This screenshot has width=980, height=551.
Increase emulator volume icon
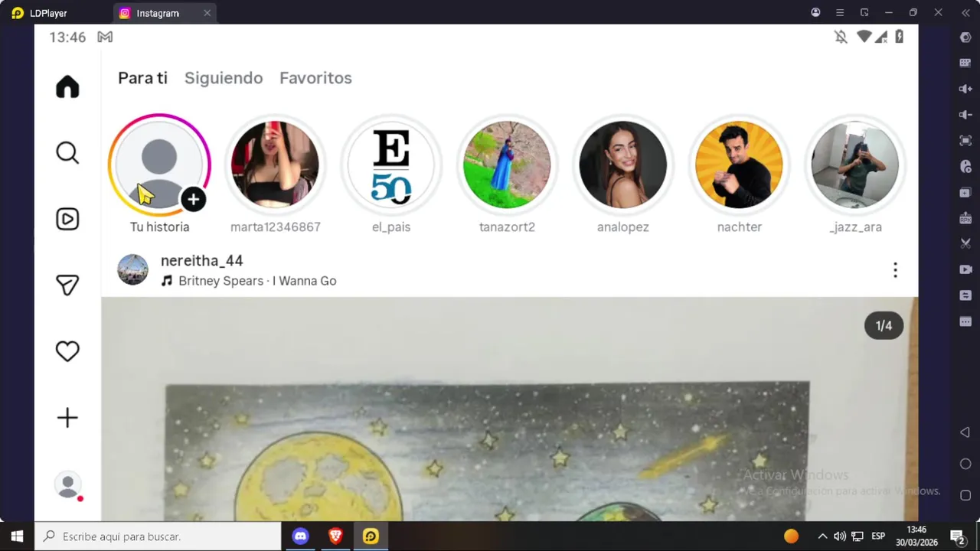tap(965, 89)
